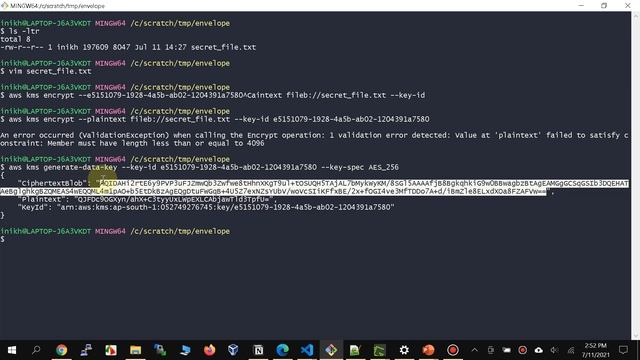640x360 pixels.
Task: Click 'total 8' line in ls output
Action: [x=15, y=39]
